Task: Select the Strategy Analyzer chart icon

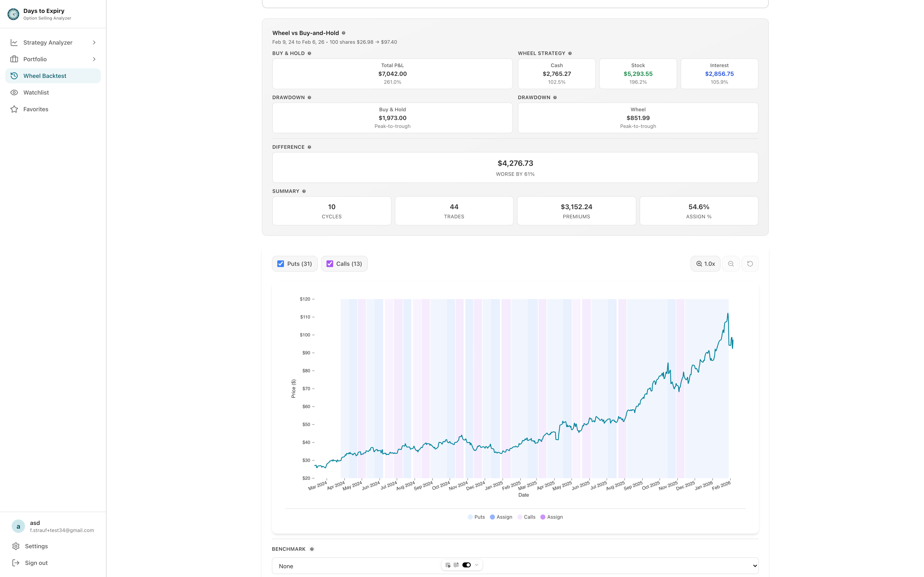Action: [x=14, y=42]
